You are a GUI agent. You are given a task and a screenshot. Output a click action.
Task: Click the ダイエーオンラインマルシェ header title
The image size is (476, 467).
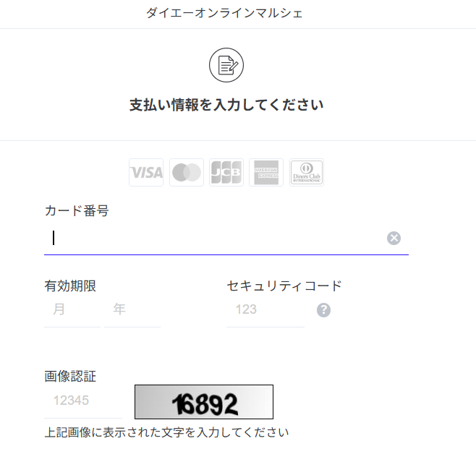224,13
